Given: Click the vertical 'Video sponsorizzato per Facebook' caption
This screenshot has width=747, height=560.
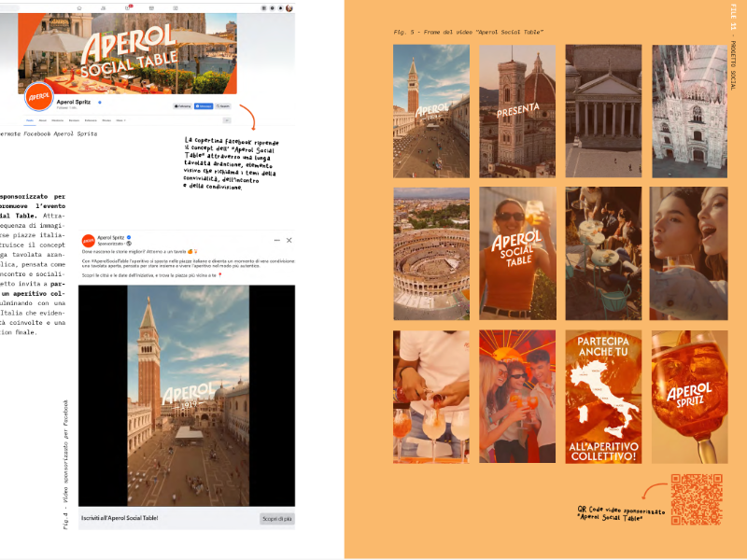Looking at the screenshot, I should [65, 464].
